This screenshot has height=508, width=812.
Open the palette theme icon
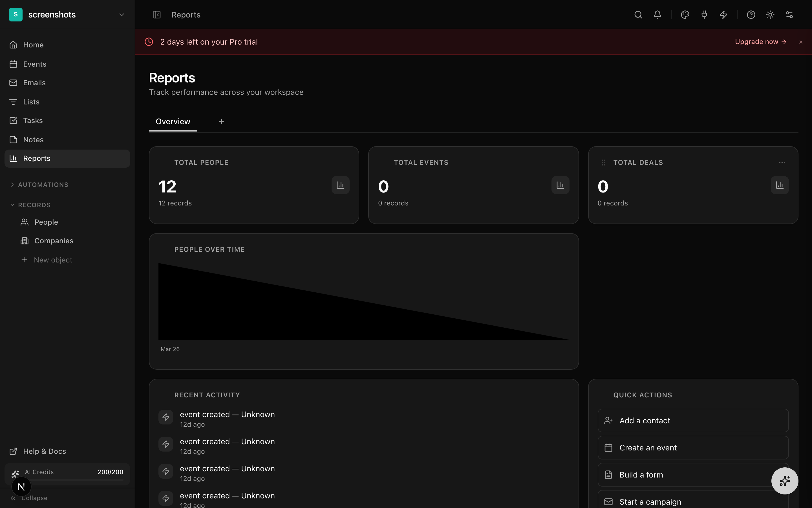[685, 15]
